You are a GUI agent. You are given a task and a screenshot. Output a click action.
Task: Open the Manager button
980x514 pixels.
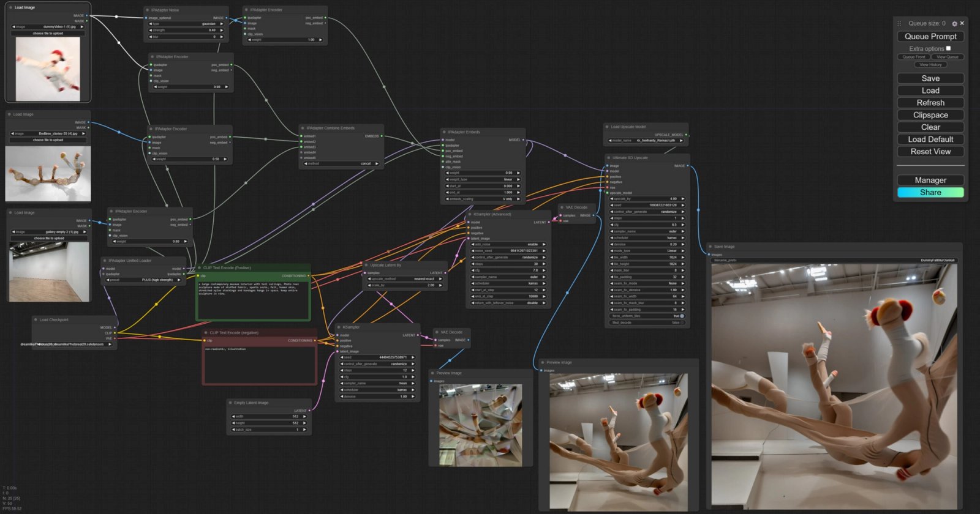pos(930,180)
